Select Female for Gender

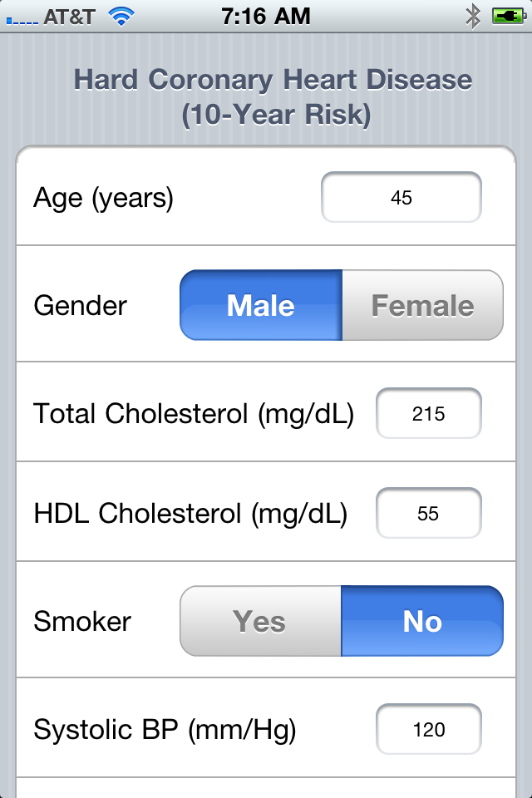[x=422, y=305]
